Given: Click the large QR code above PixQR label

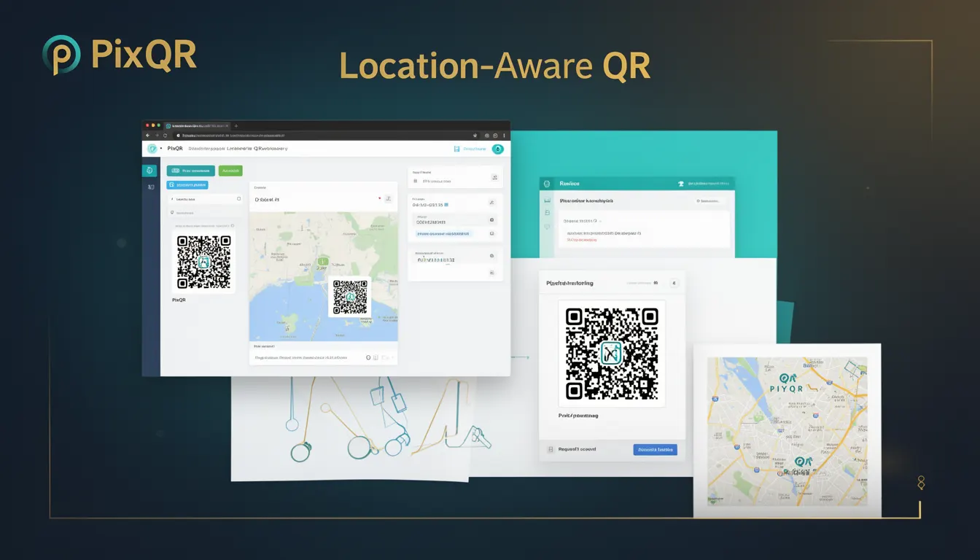Looking at the screenshot, I should pyautogui.click(x=204, y=262).
